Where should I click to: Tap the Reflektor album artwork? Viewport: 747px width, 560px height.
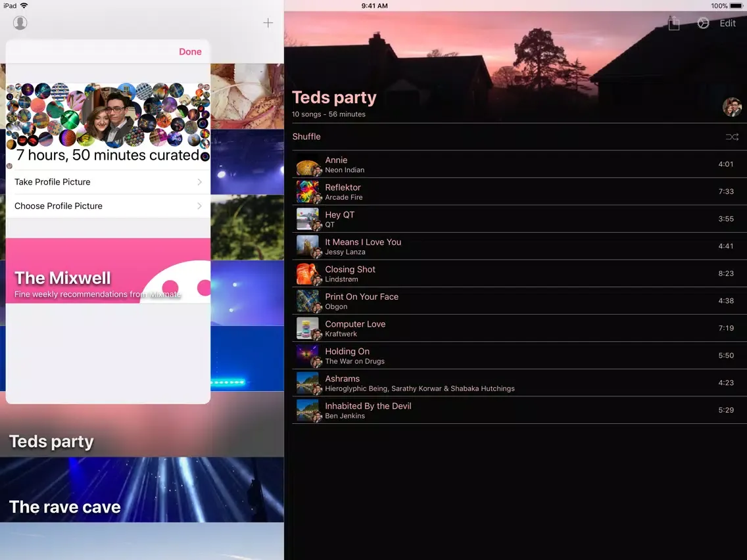pos(307,192)
